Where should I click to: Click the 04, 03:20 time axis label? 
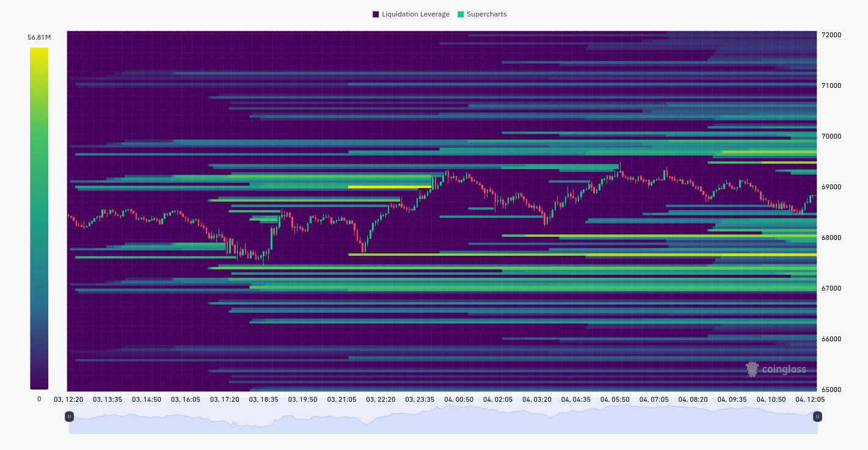pyautogui.click(x=537, y=399)
